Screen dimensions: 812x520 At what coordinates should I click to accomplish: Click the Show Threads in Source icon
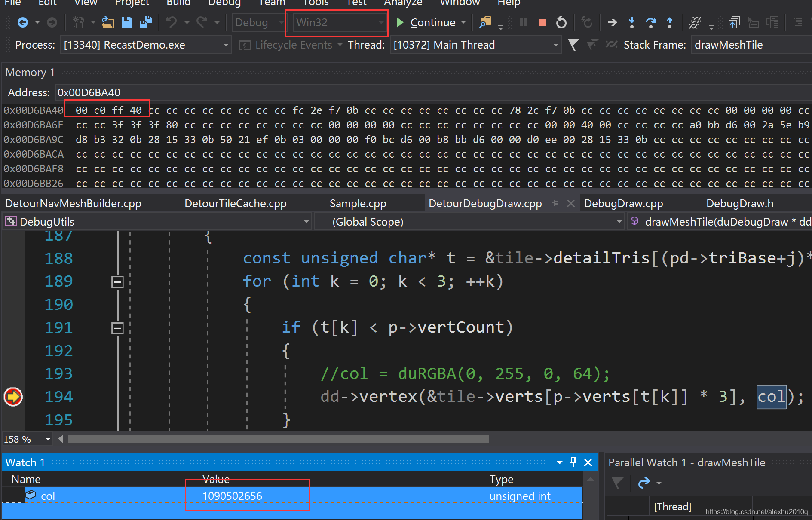pos(695,22)
